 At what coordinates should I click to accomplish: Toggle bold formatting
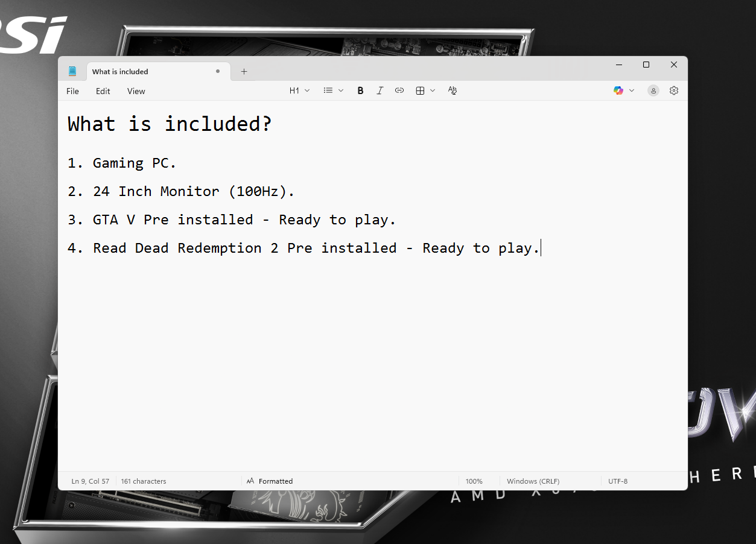(x=360, y=90)
